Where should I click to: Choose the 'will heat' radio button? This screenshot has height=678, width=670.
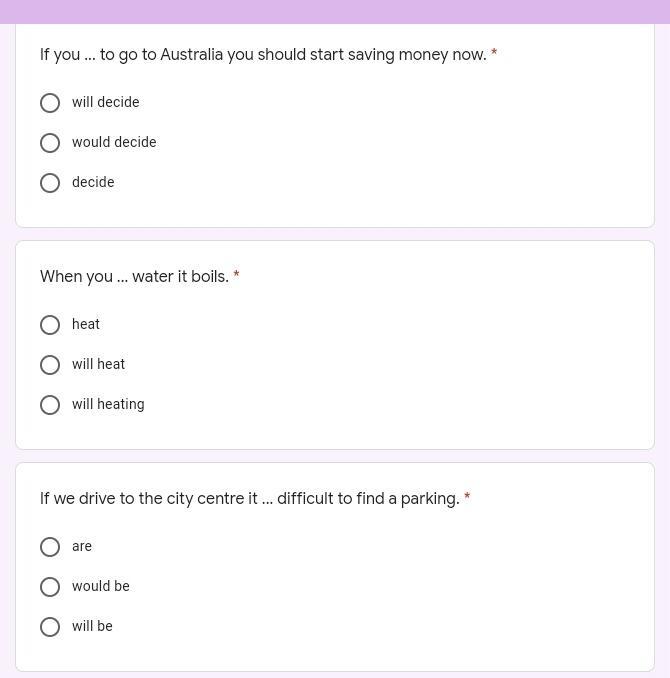click(50, 365)
